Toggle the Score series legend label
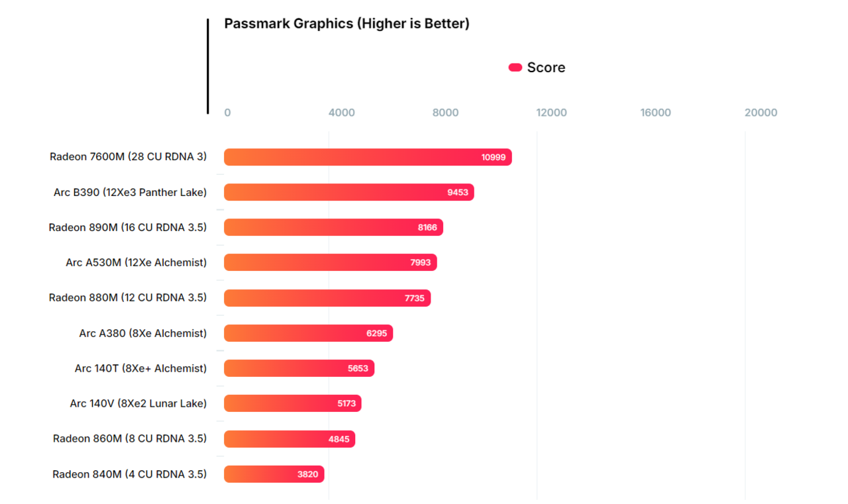 [x=546, y=68]
